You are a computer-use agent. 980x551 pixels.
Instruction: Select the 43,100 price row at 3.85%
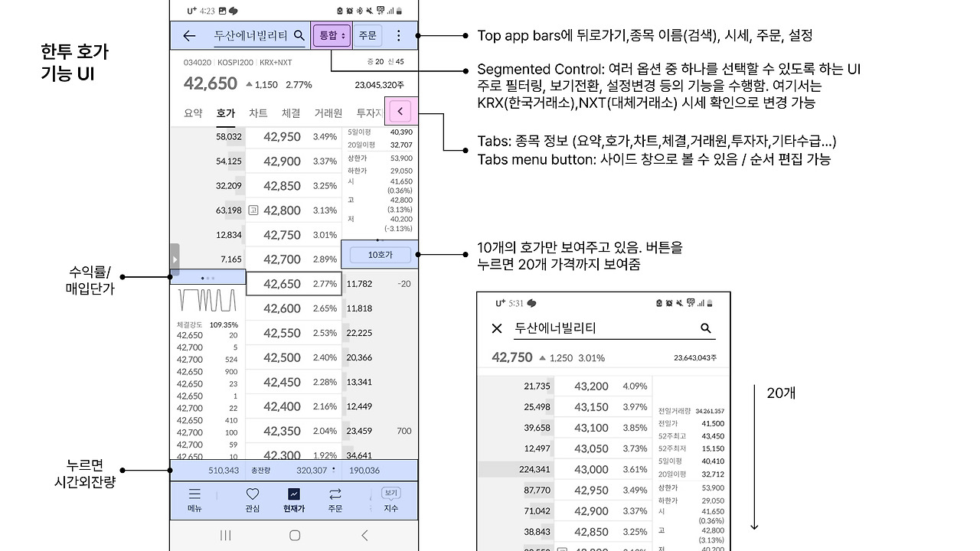(603, 428)
